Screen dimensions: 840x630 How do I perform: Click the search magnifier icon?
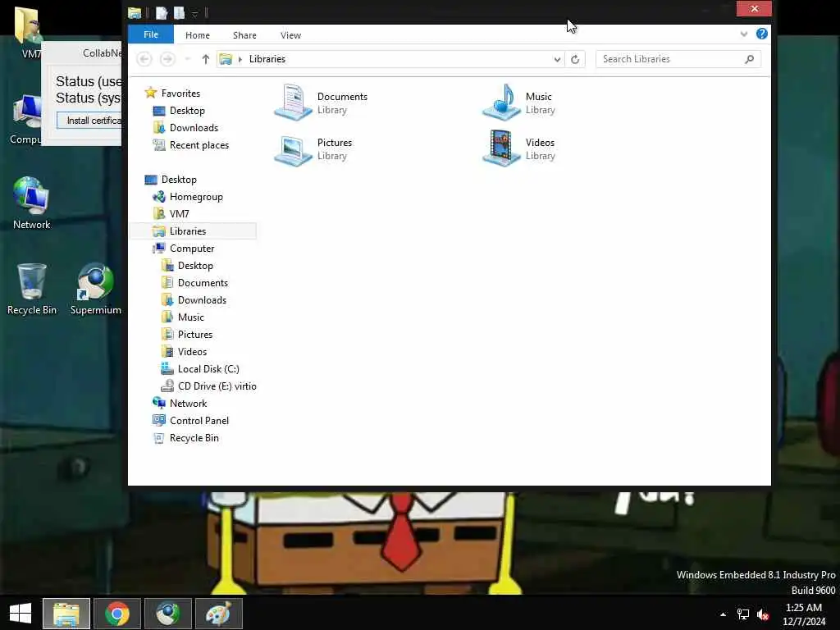750,59
